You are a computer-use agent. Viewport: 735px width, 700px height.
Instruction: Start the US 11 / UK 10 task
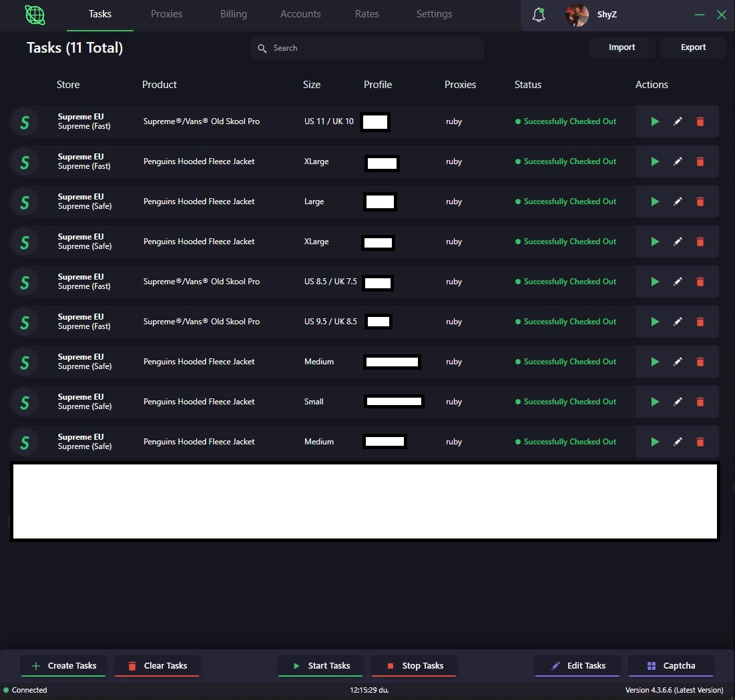tap(655, 121)
